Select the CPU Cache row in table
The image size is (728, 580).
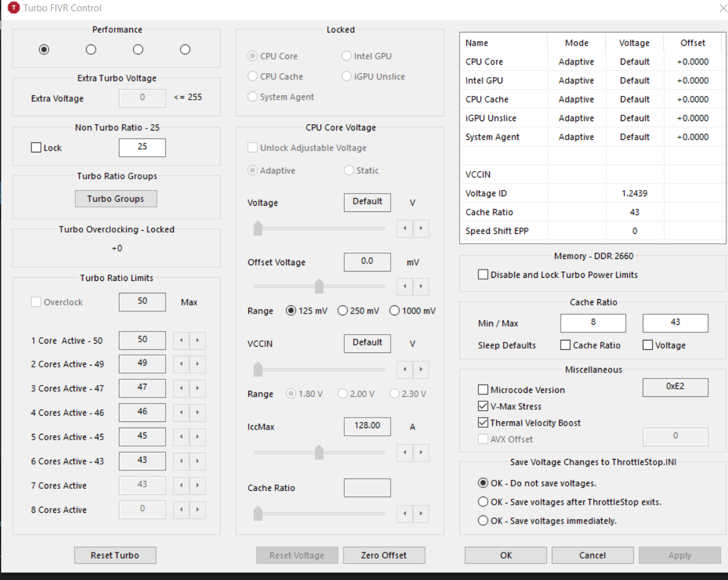[591, 99]
